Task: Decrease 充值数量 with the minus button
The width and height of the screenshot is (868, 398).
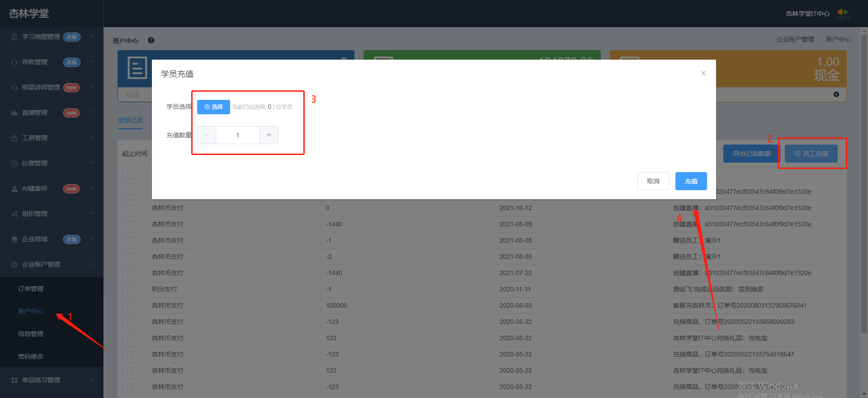Action: [207, 135]
